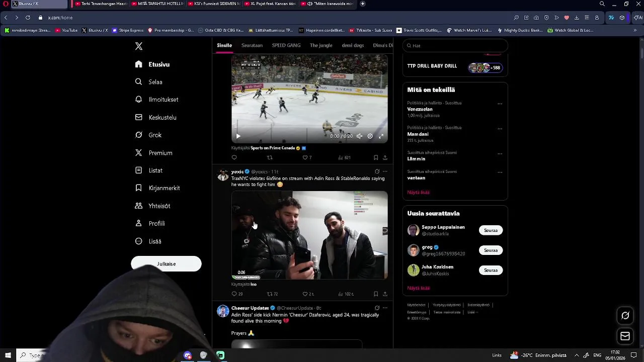Click the Hae search field
This screenshot has width=644, height=362.
(455, 45)
